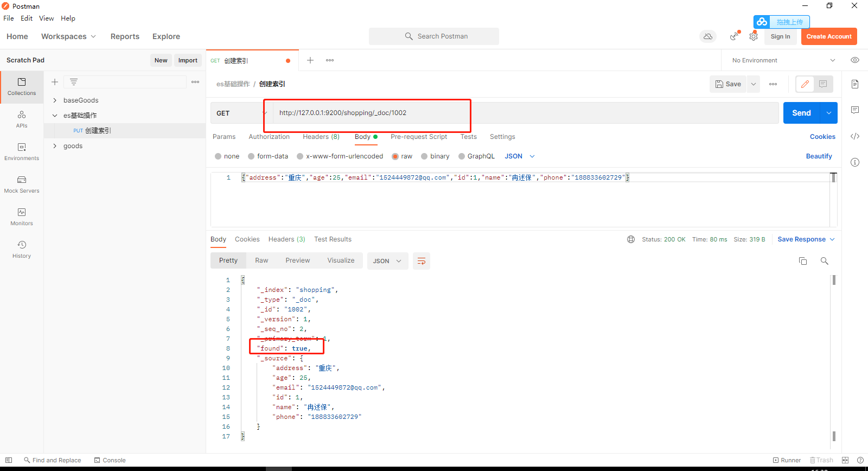Open settings gear icon in header
Viewport: 868px width, 471px height.
(754, 36)
